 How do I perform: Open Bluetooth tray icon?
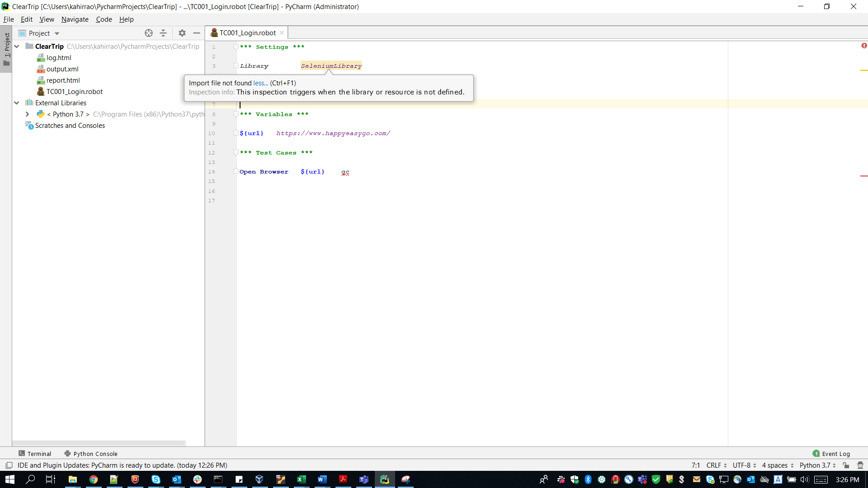pos(588,479)
